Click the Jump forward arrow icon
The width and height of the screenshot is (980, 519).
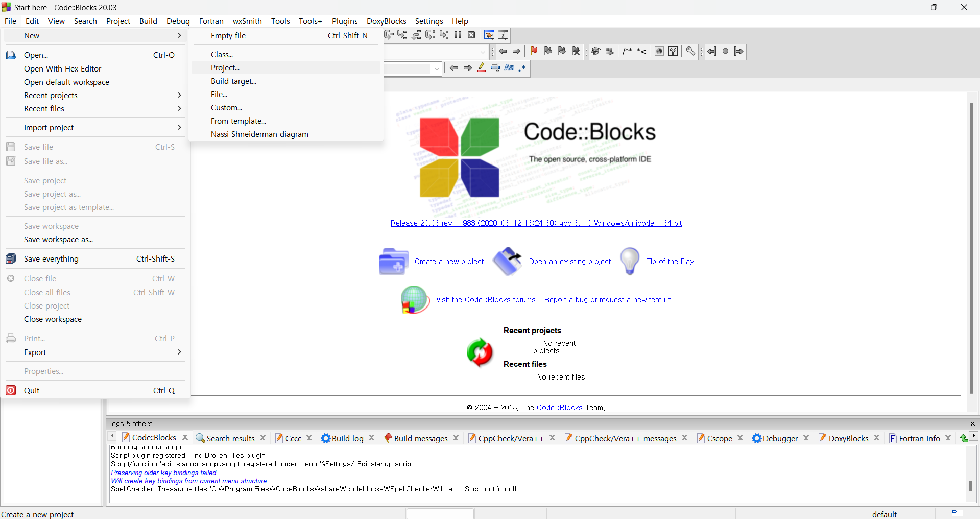click(517, 51)
